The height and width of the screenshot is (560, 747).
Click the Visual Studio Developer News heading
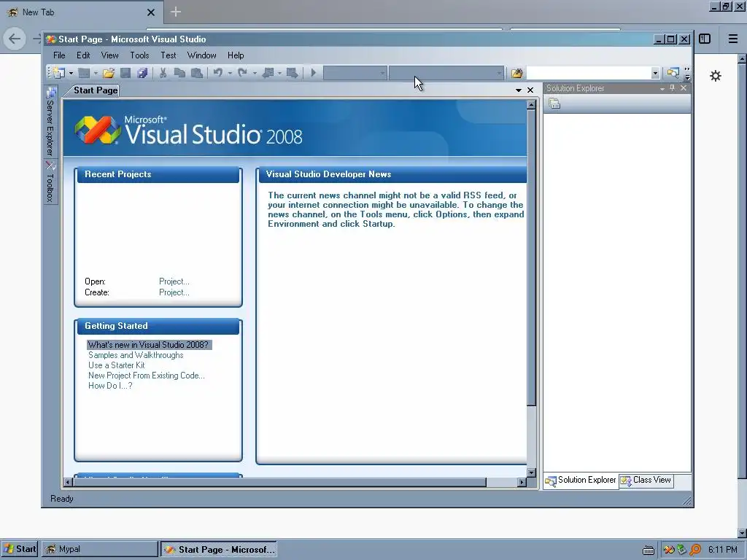[x=328, y=174]
